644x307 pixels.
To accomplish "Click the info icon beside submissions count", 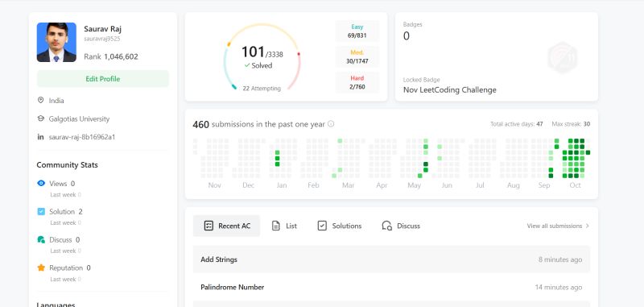I will [x=331, y=124].
